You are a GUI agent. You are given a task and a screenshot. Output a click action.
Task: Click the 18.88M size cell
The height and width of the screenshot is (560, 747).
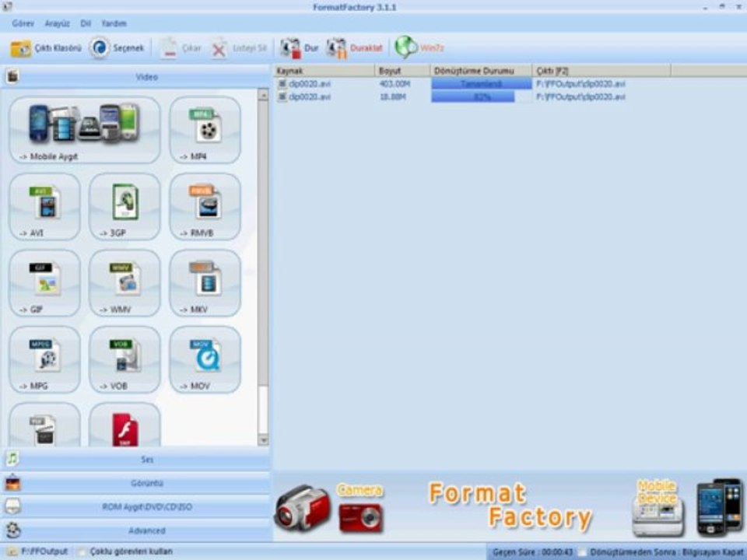click(x=392, y=97)
